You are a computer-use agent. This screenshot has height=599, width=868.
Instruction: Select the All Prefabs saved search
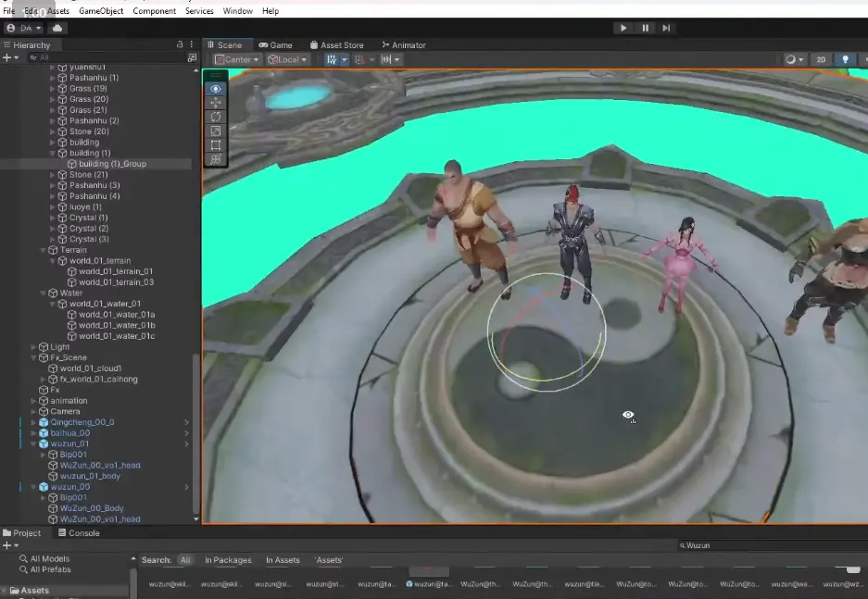coord(50,569)
